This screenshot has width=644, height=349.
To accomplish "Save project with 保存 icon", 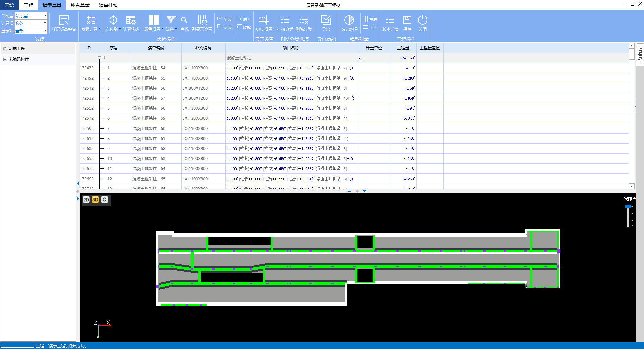I will click(x=407, y=21).
